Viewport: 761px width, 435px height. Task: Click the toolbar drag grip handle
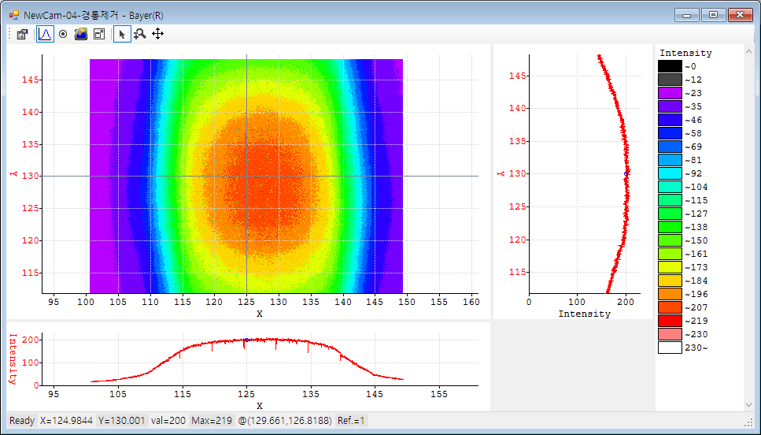click(10, 34)
